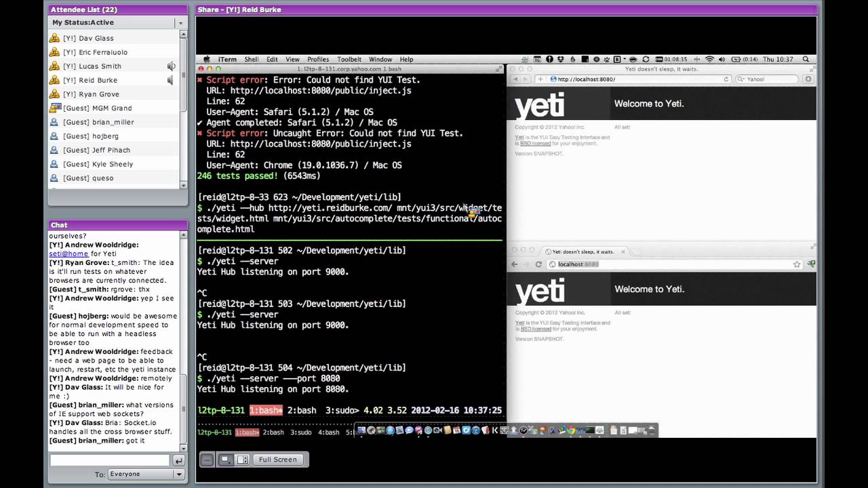The height and width of the screenshot is (488, 868).
Task: Click hojberg guest icon
Action: click(x=54, y=136)
